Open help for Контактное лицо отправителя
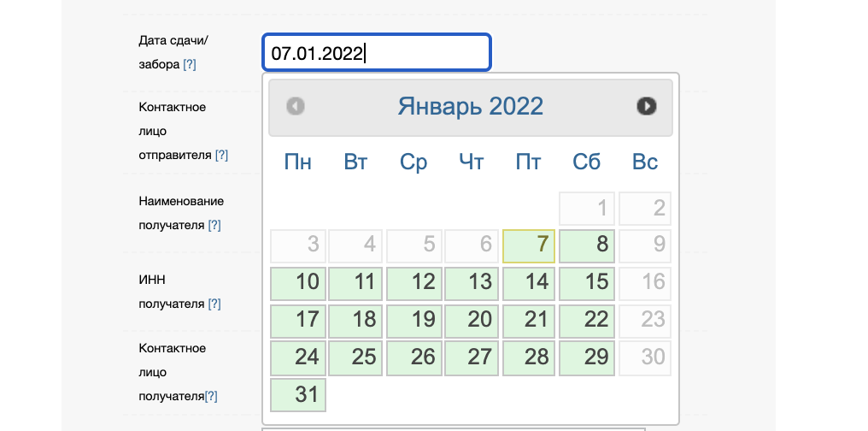Screen dimensions: 868x431 pos(221,155)
